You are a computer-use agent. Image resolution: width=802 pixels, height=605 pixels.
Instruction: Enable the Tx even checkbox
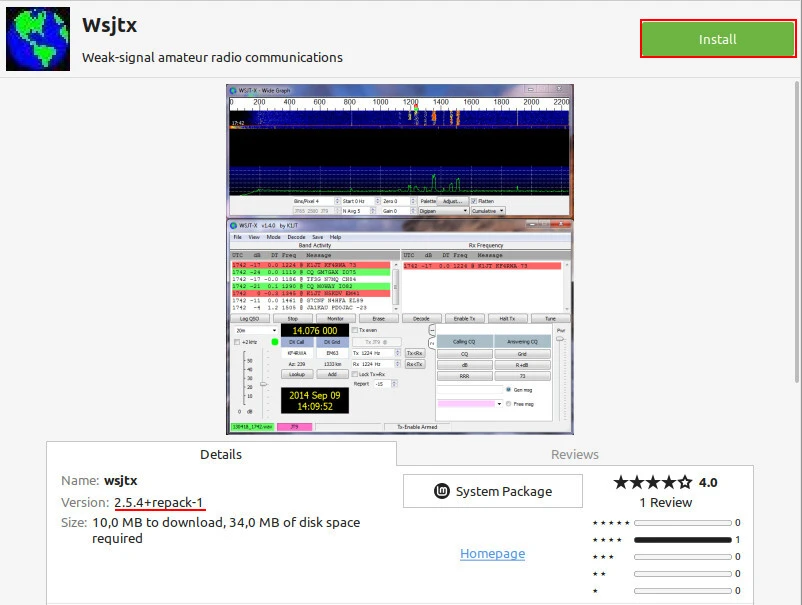356,330
